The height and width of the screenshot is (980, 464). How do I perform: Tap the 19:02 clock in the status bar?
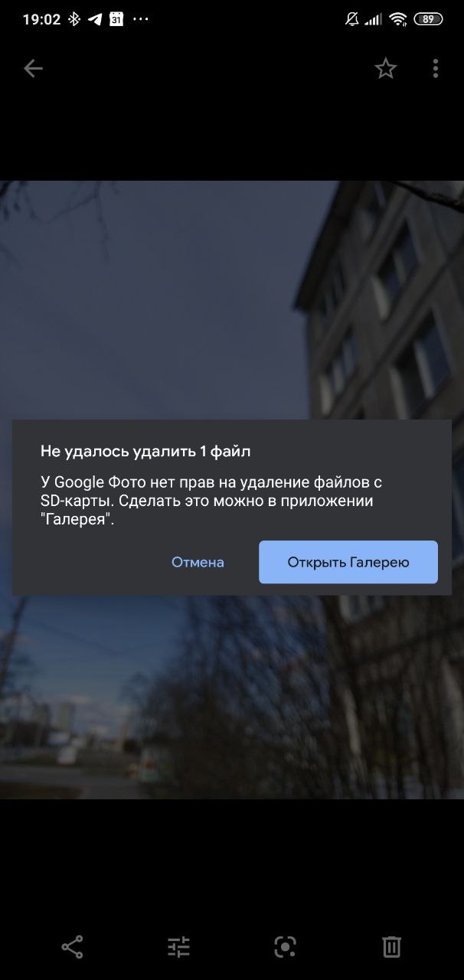coord(41,19)
